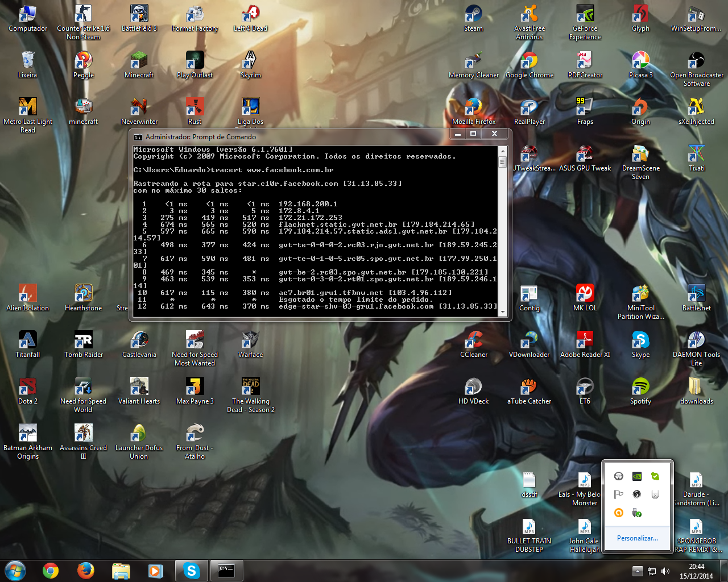The image size is (728, 582).
Task: Open the network icon in the system tray
Action: pyautogui.click(x=652, y=571)
